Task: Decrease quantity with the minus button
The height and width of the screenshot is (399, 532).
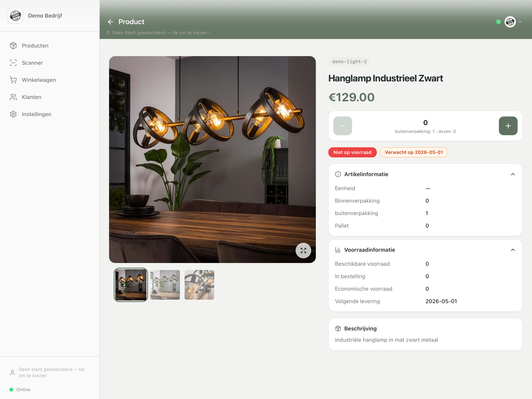Action: [343, 126]
